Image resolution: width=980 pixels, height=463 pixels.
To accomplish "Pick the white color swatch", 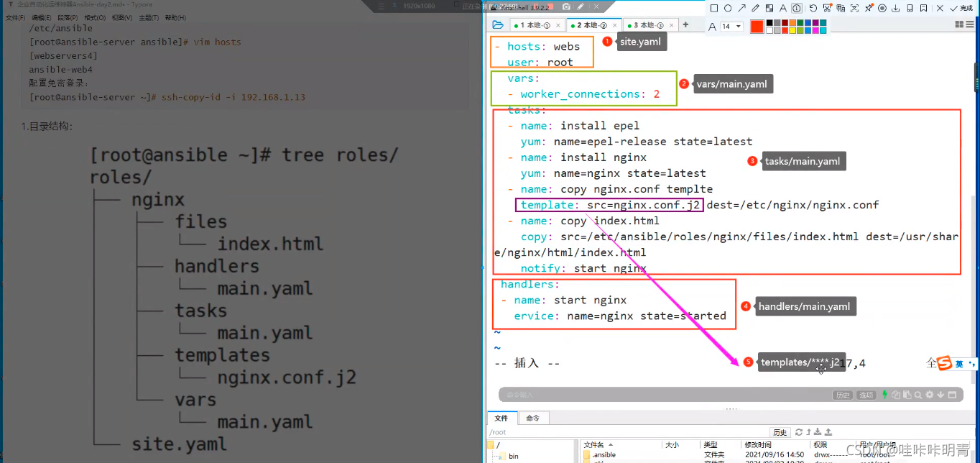I will [769, 31].
